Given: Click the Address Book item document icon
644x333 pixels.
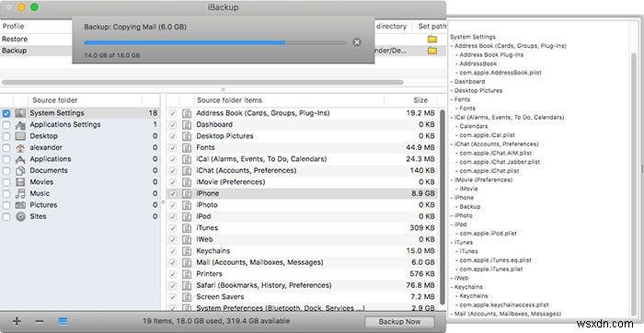Looking at the screenshot, I should click(x=187, y=113).
